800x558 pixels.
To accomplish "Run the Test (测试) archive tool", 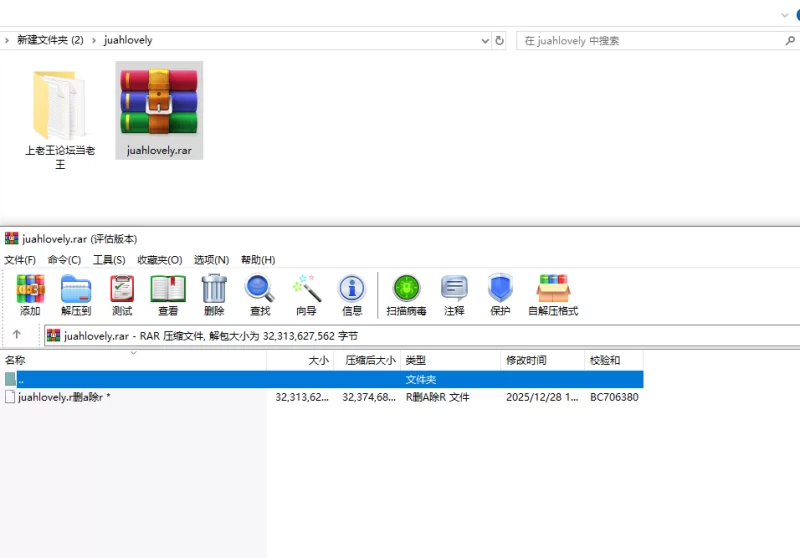I will coord(122,295).
